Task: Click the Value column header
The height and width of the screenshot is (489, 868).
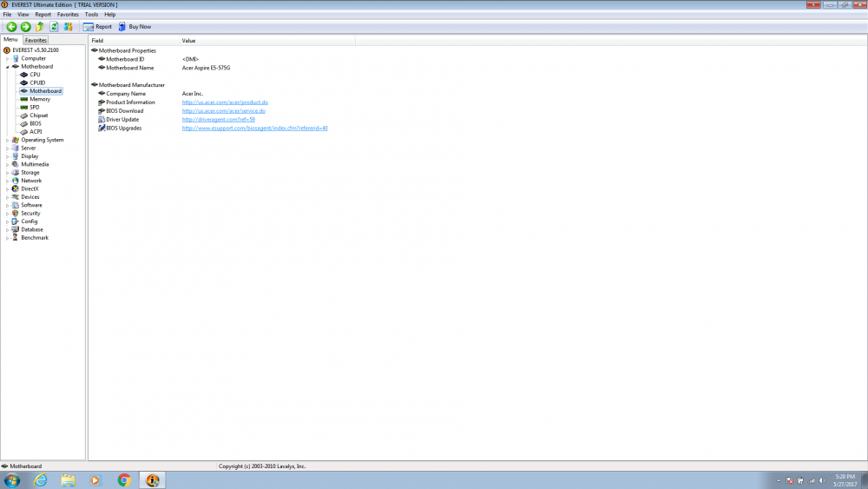Action: pos(267,41)
